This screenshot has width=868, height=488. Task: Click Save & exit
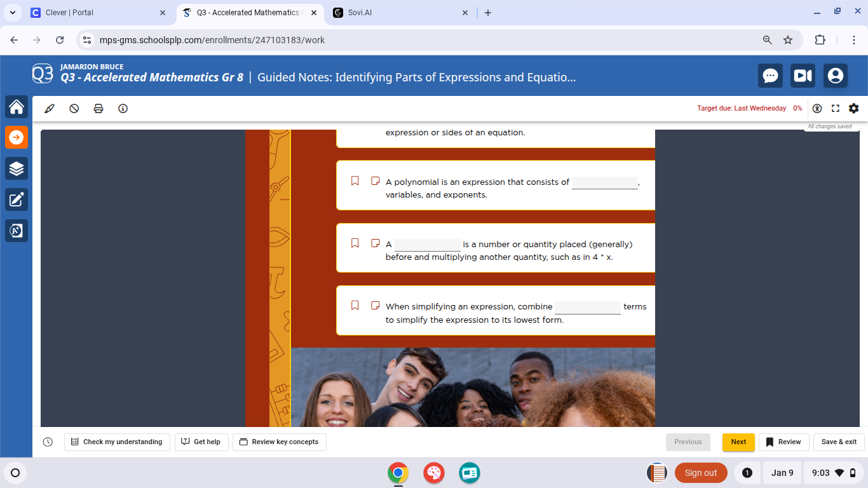(839, 442)
